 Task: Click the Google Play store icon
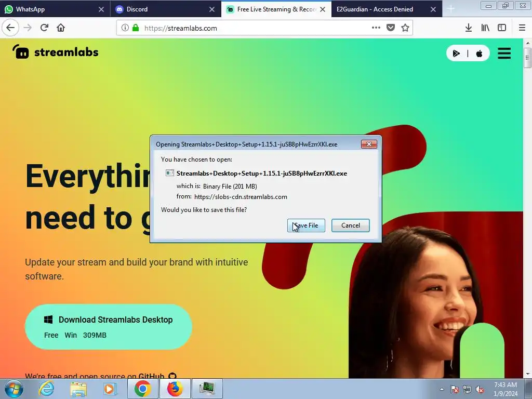(456, 54)
